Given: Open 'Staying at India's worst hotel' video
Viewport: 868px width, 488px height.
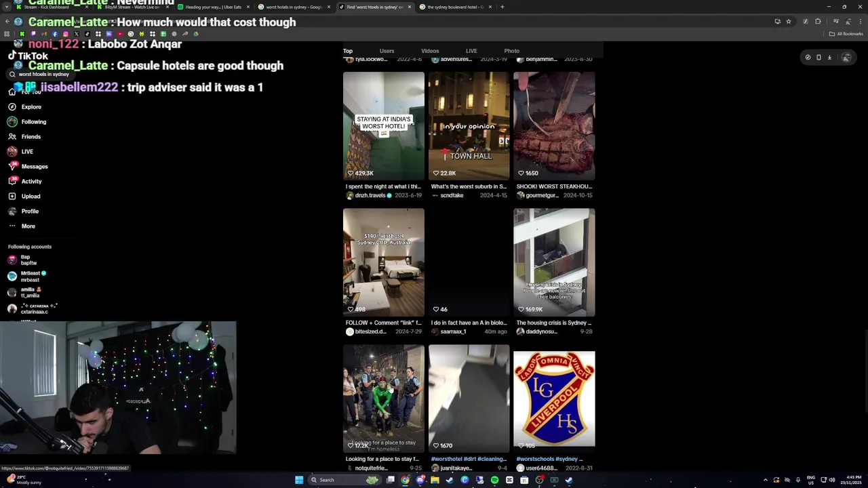Looking at the screenshot, I should pyautogui.click(x=384, y=125).
